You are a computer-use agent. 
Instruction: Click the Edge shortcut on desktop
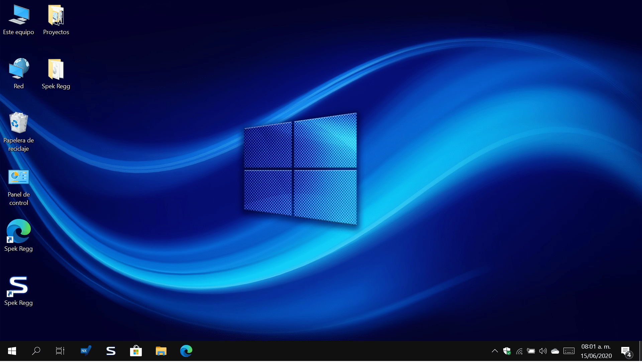point(19,231)
